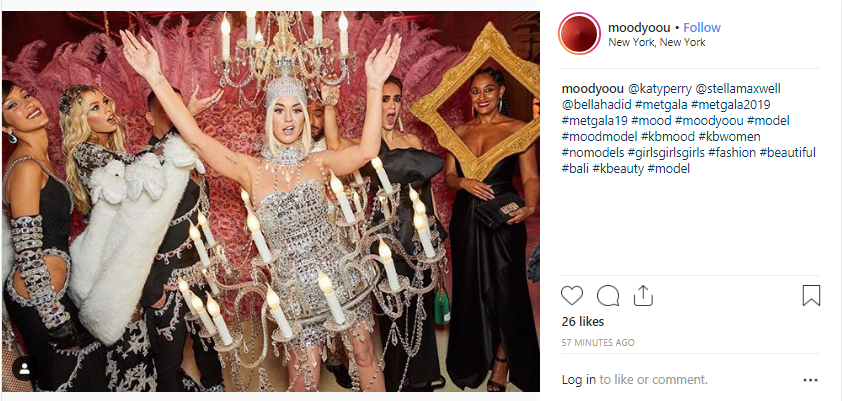842x401 pixels.
Task: View the 26 likes list
Action: point(583,322)
